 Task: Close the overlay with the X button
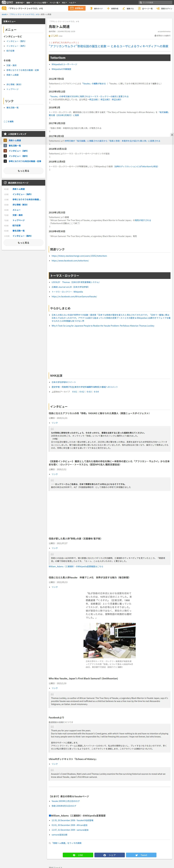pos(172,135)
